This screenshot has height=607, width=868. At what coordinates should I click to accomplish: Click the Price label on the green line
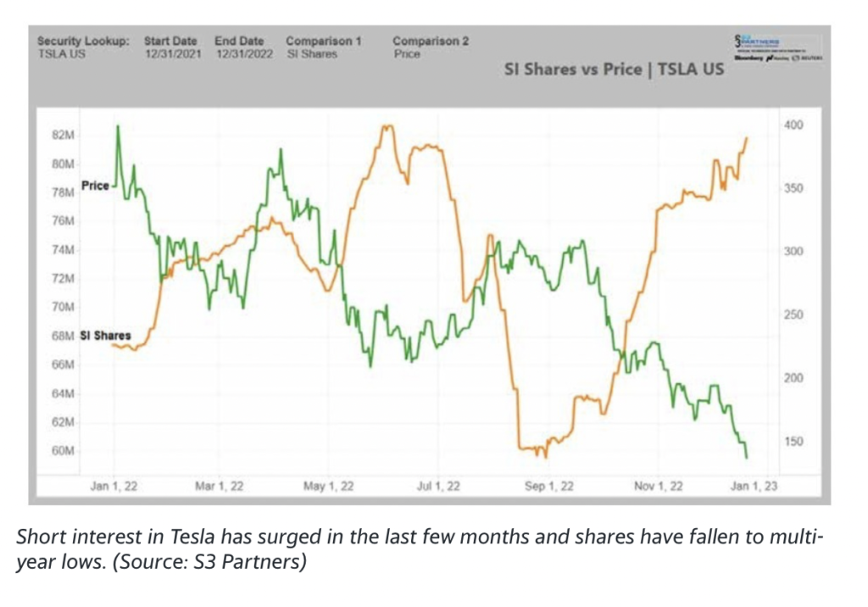(x=95, y=186)
